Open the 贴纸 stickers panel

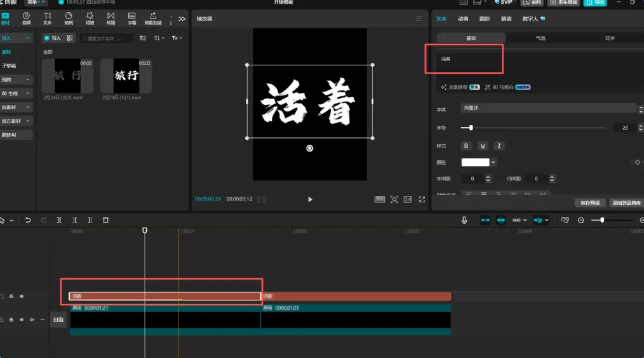point(69,18)
